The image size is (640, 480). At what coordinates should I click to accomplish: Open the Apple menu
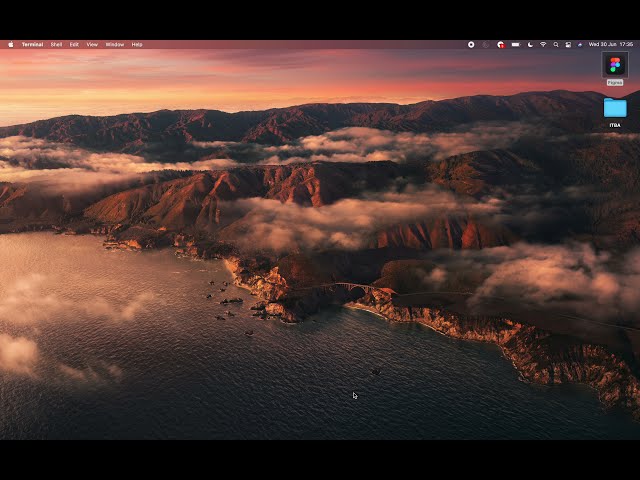11,44
